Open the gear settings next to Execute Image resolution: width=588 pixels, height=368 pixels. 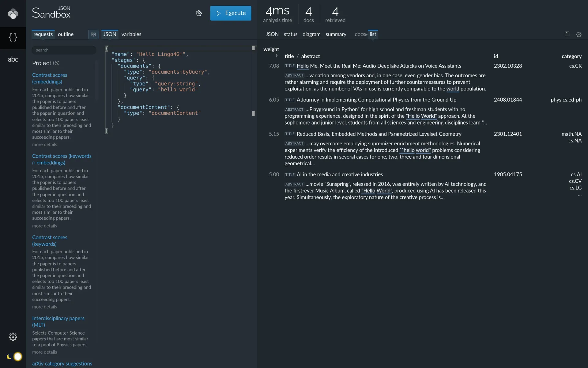(x=199, y=13)
